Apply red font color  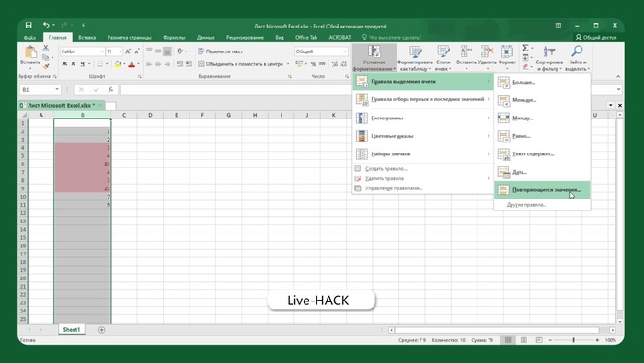click(x=132, y=64)
